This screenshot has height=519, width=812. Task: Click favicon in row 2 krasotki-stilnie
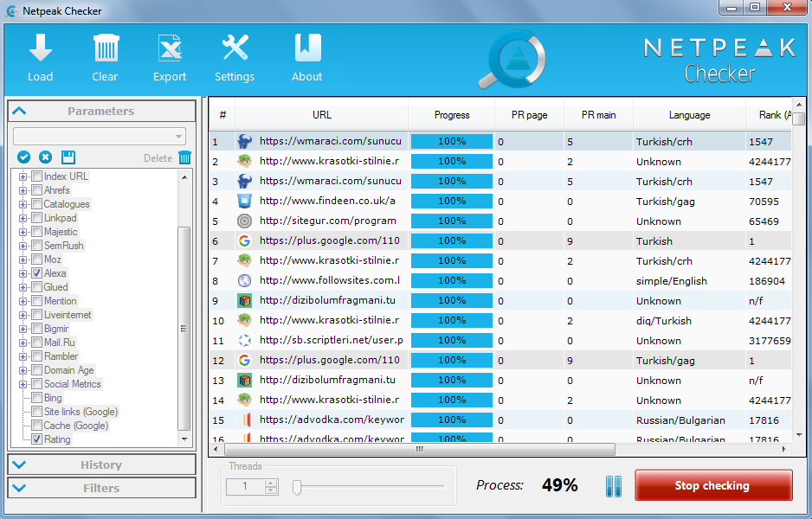click(244, 161)
